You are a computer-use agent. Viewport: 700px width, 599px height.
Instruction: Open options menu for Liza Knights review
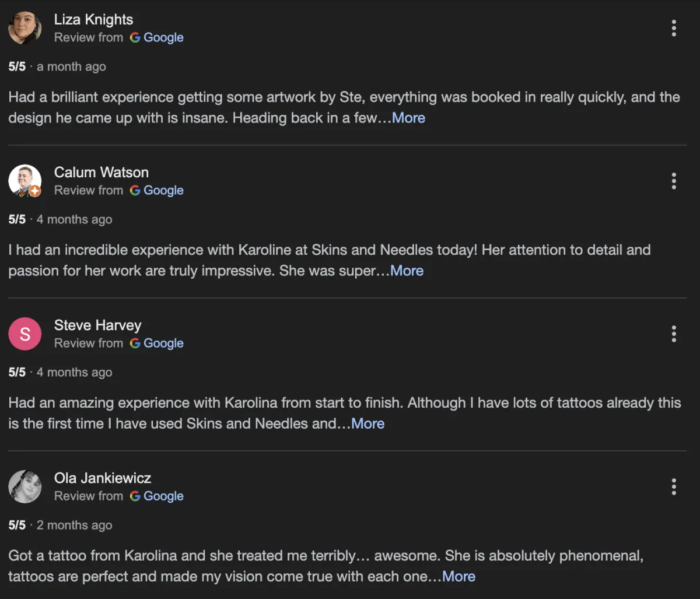pyautogui.click(x=674, y=28)
